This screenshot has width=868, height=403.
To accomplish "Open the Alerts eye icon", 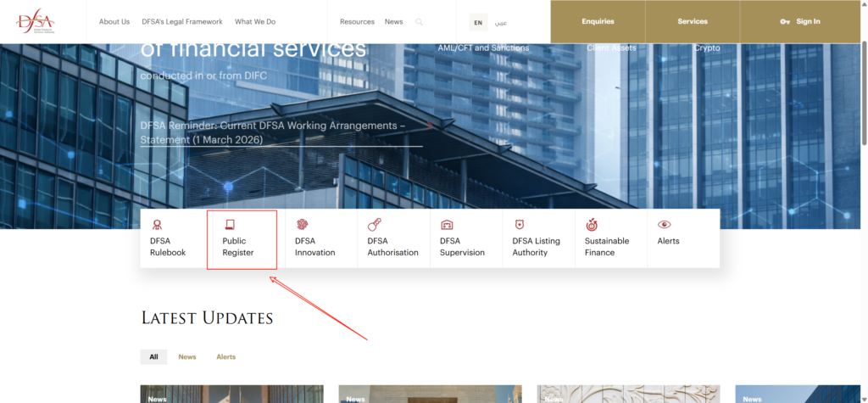I will [665, 225].
